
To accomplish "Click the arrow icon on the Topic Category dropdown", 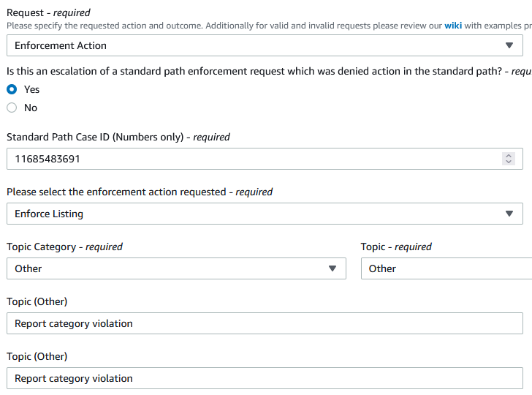I will pyautogui.click(x=332, y=268).
